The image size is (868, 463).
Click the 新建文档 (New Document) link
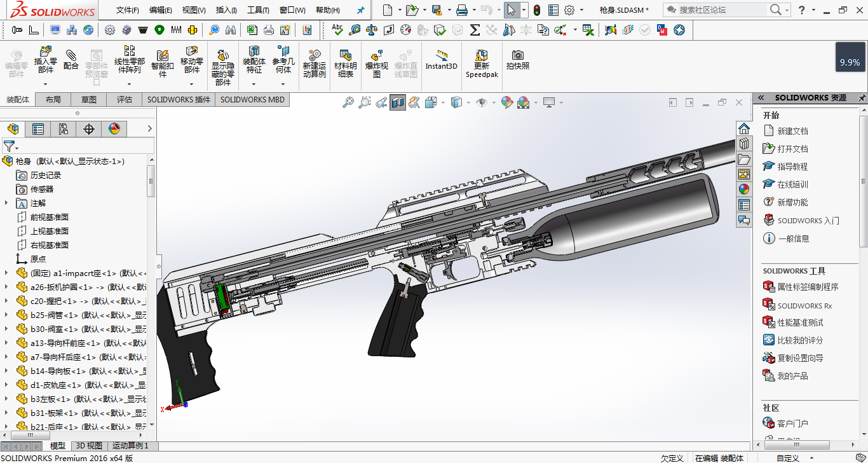click(793, 131)
